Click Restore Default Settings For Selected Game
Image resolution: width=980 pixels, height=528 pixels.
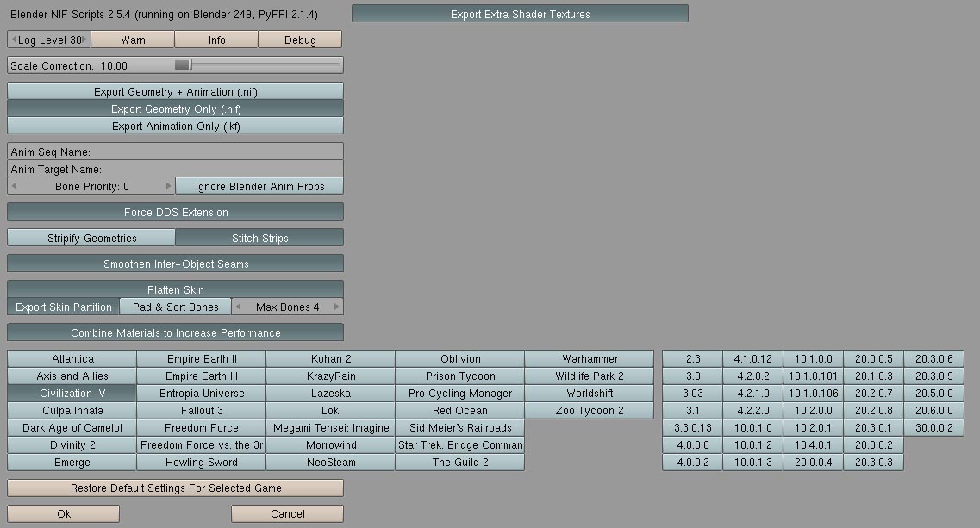point(175,488)
